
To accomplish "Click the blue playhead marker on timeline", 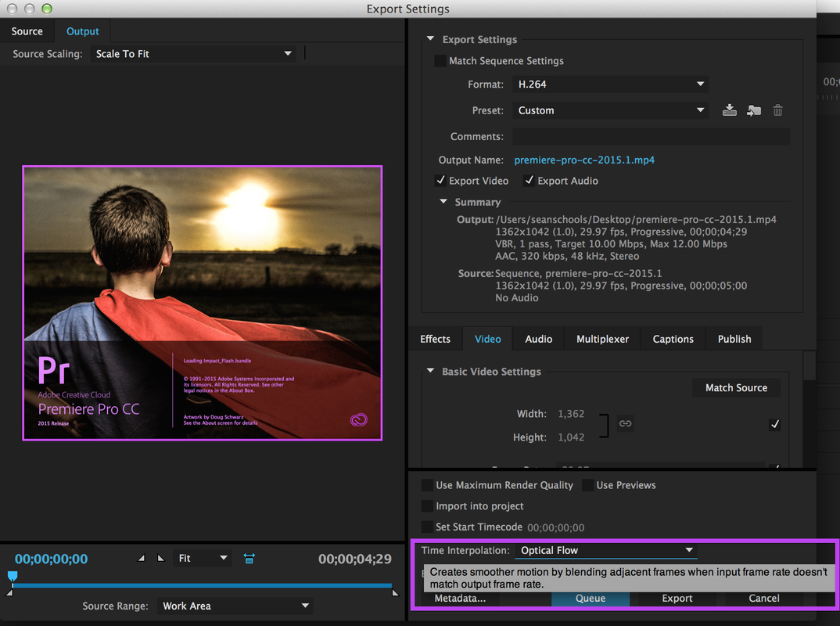I will [x=13, y=576].
